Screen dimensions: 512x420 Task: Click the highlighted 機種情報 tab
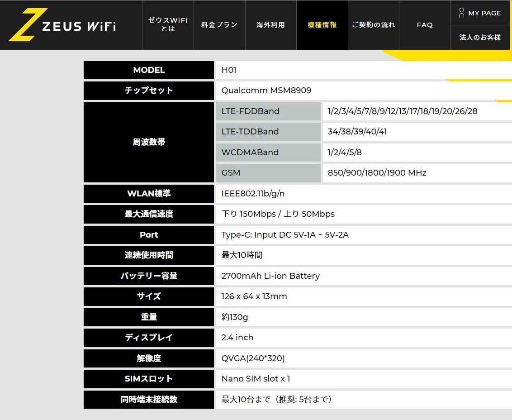[322, 25]
